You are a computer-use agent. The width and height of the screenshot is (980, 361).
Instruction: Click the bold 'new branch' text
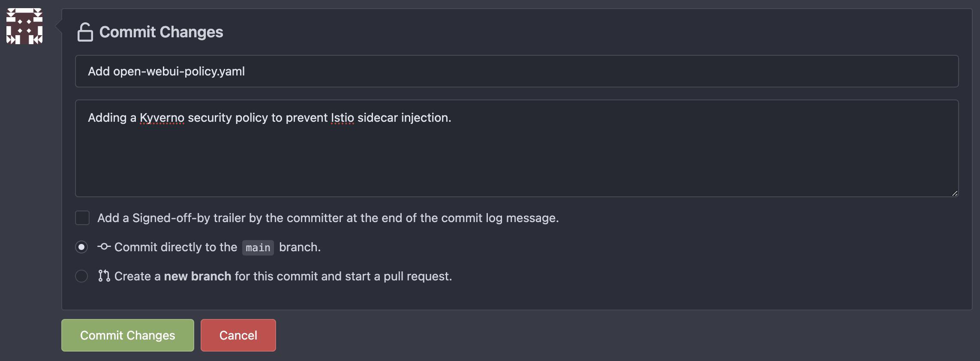pos(198,276)
